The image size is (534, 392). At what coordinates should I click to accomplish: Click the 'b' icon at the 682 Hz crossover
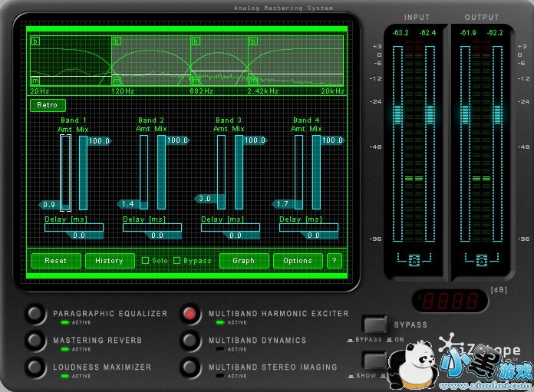(x=196, y=41)
